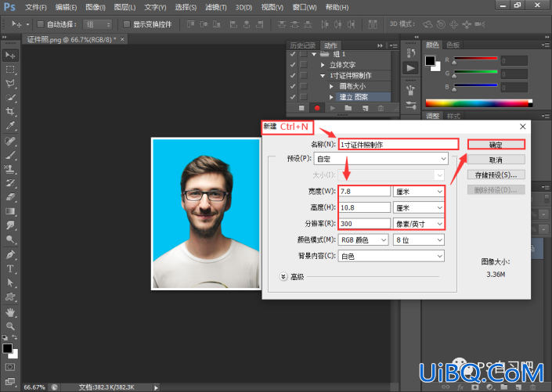Image resolution: width=552 pixels, height=392 pixels.
Task: Select the Rectangular Marquee tool
Action: click(10, 70)
